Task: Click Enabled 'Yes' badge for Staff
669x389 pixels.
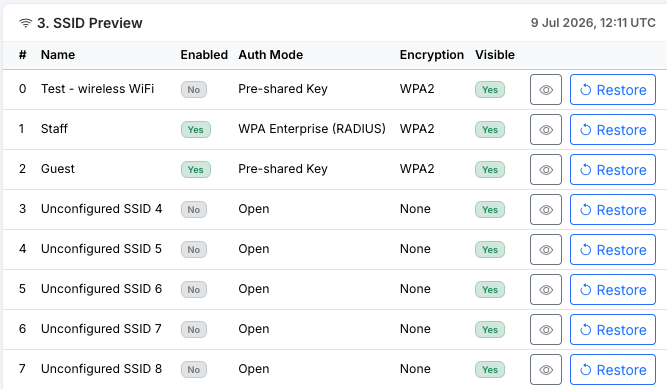Action: pyautogui.click(x=195, y=130)
